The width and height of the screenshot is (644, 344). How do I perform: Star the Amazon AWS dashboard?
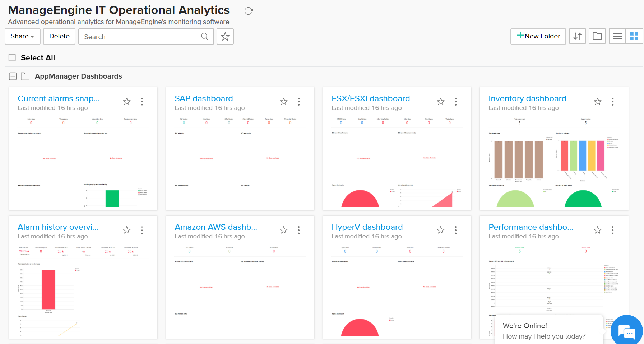284,230
